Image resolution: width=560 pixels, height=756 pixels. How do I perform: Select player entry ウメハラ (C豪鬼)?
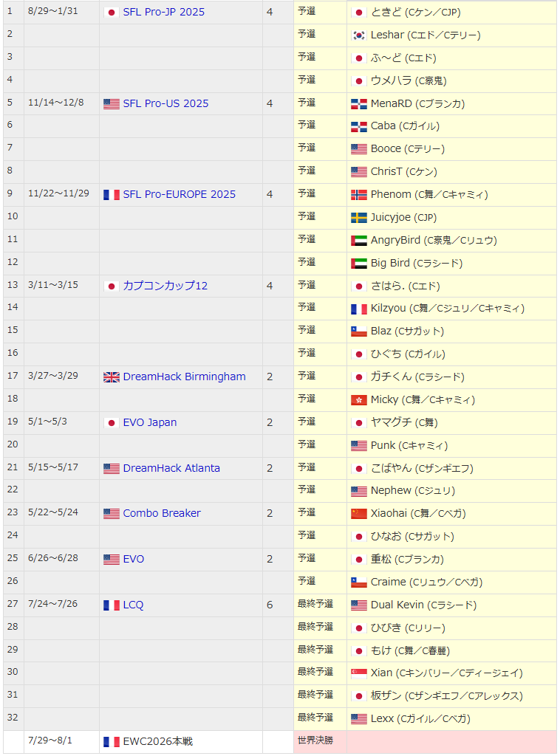[x=409, y=80]
